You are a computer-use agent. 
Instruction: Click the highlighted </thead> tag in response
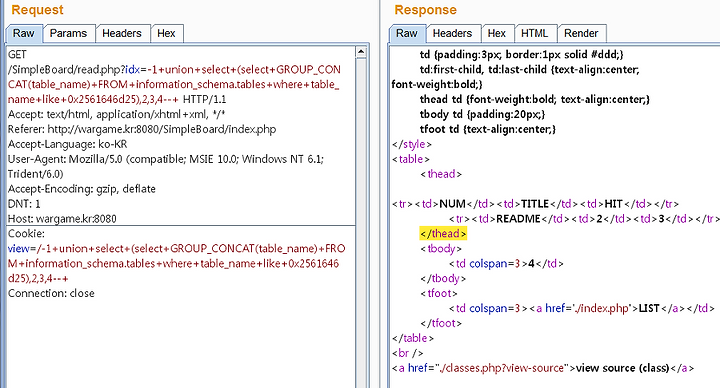443,234
